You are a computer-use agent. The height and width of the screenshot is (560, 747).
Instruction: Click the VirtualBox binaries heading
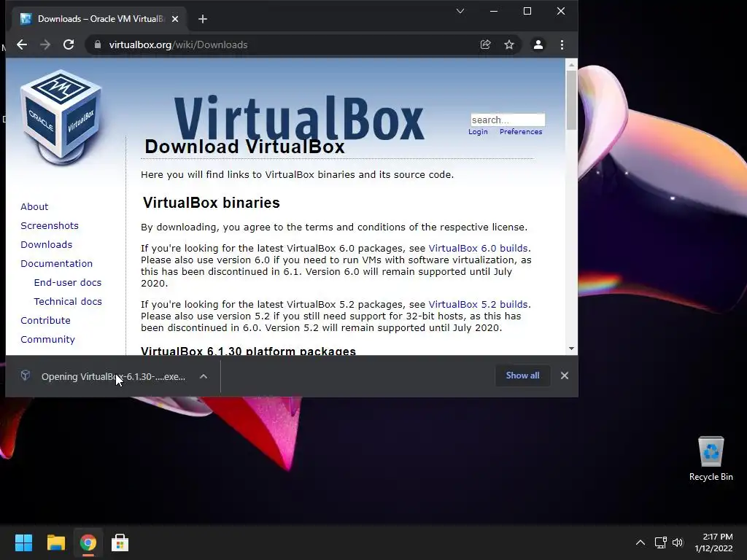click(211, 203)
